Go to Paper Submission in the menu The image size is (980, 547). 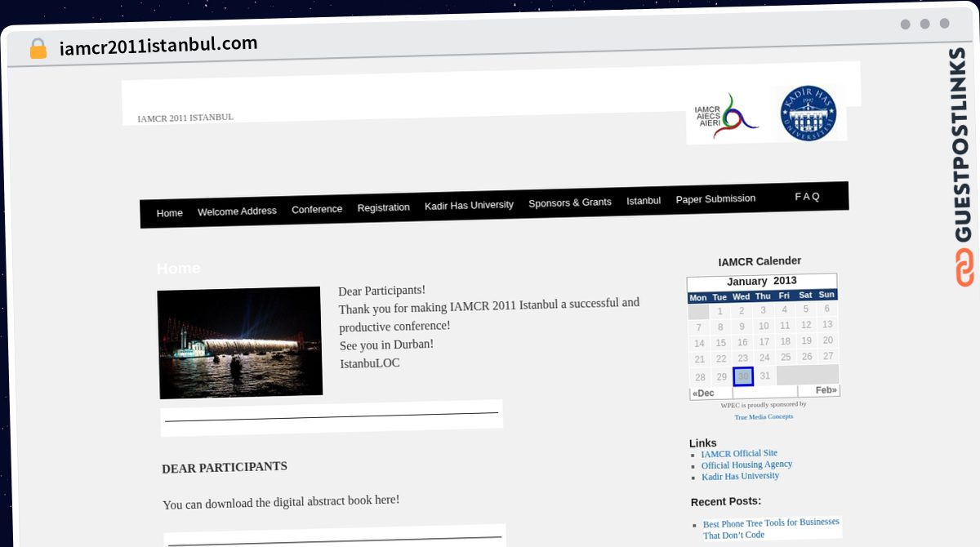(715, 199)
